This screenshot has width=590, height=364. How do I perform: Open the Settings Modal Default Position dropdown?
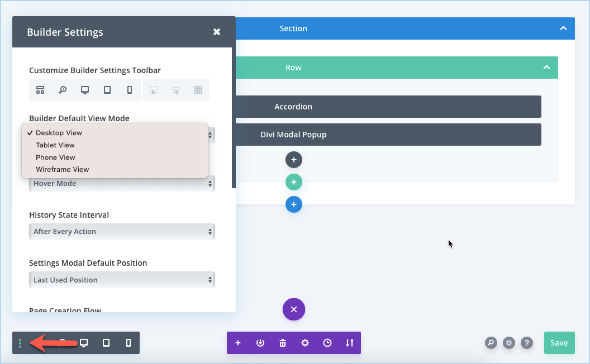tap(122, 279)
